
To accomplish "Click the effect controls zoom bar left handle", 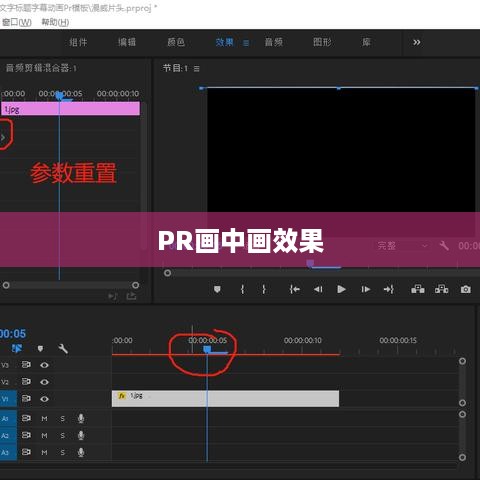I will coord(6,285).
